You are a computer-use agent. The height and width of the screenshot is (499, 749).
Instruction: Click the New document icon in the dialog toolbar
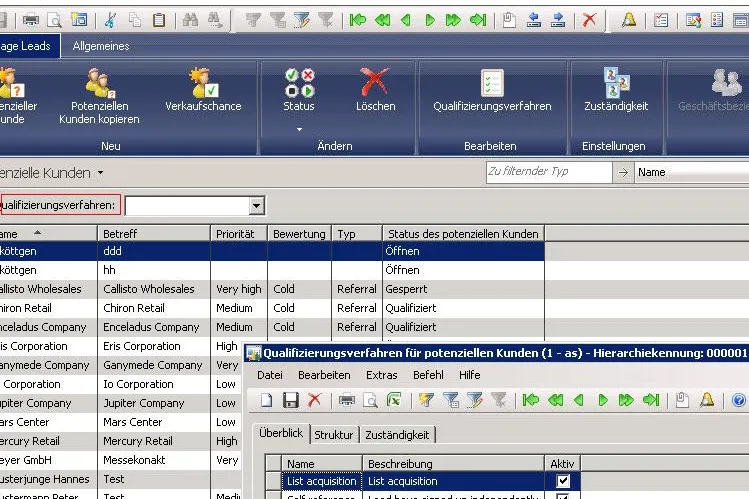click(267, 400)
